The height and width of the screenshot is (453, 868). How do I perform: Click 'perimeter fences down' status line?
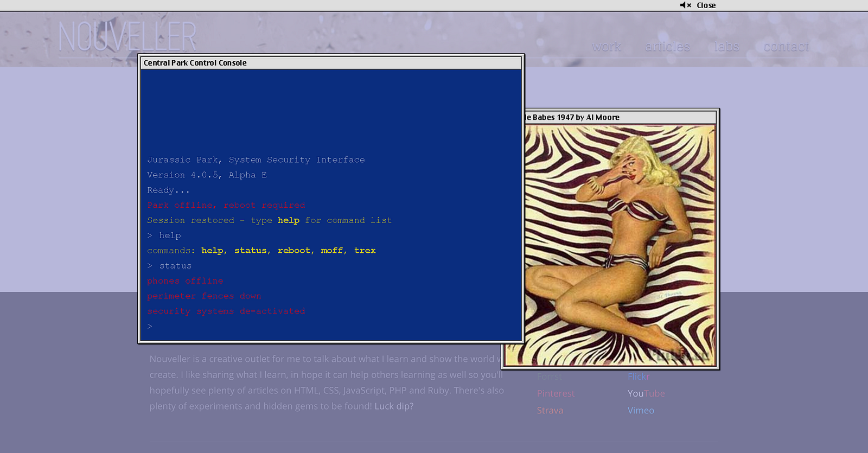[x=204, y=296]
